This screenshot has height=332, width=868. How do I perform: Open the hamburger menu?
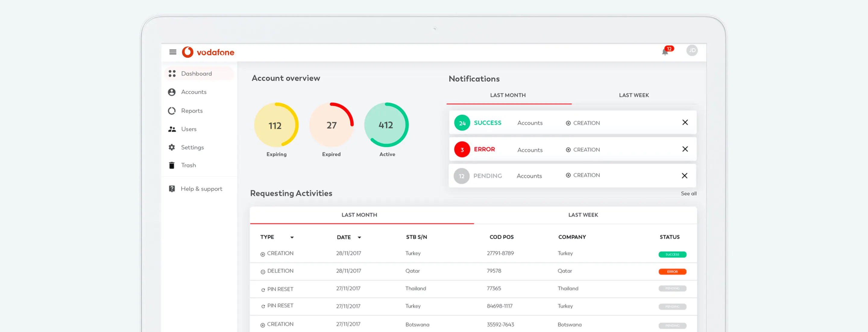(172, 52)
